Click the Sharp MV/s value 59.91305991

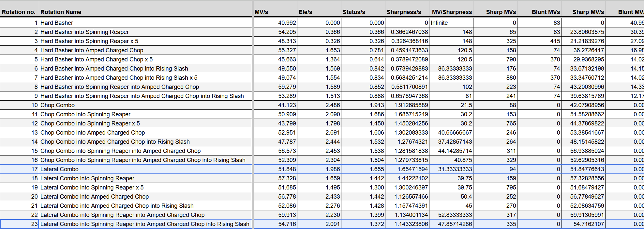click(x=583, y=215)
